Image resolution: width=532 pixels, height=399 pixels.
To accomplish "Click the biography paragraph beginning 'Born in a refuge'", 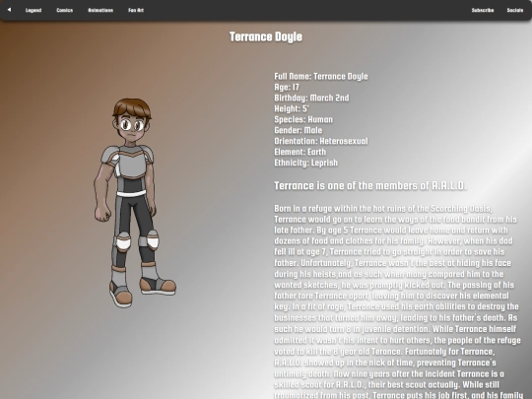I will coord(398,301).
